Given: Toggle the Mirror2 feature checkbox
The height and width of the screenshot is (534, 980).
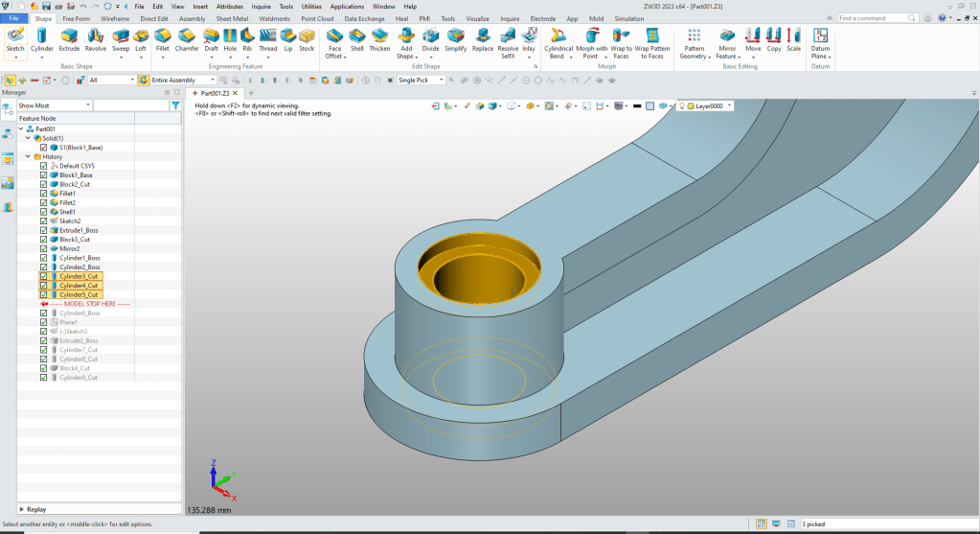Looking at the screenshot, I should tap(44, 248).
